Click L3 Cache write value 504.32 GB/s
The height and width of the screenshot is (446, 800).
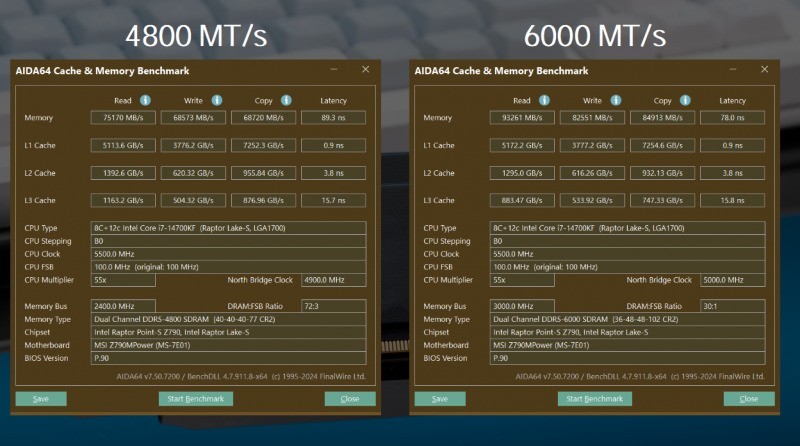[193, 200]
